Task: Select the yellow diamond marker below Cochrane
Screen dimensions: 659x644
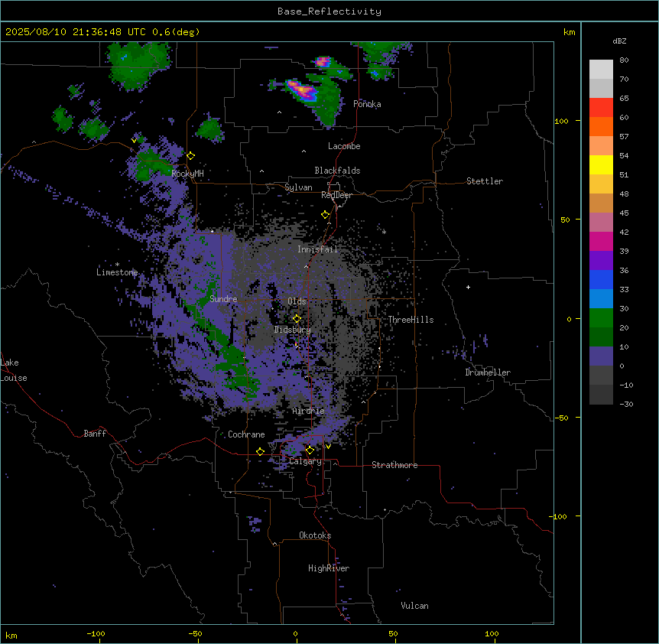Action: (260, 451)
